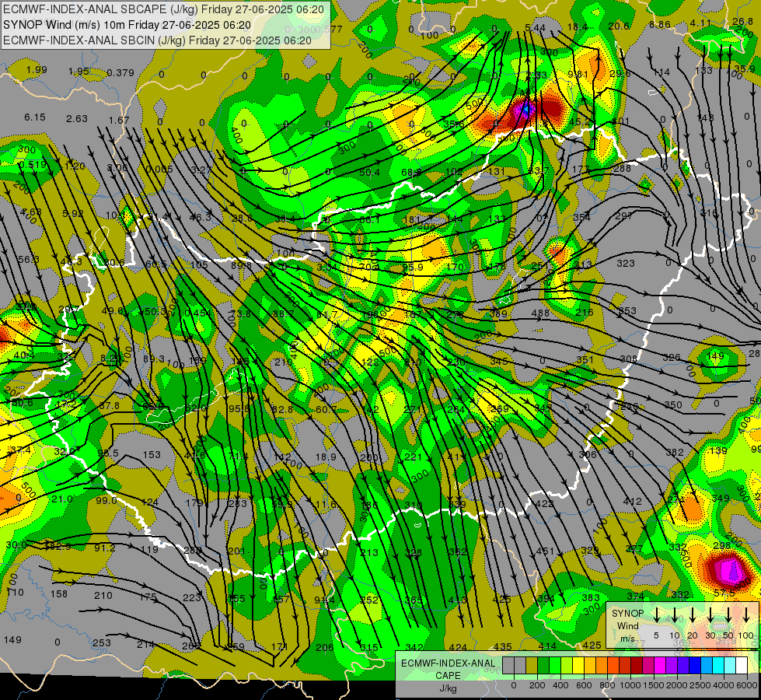The image size is (761, 700).
Task: Click the map value 0.379
Action: (x=120, y=73)
